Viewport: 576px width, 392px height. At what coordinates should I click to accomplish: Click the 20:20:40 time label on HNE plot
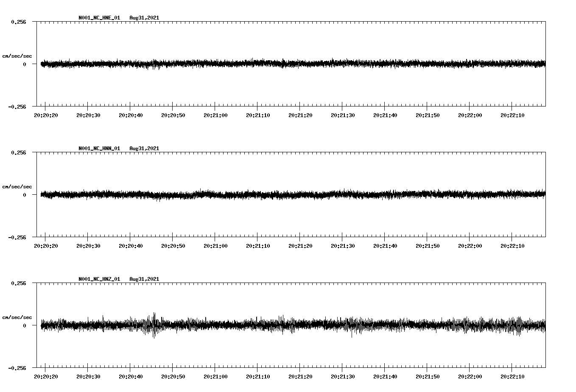point(131,115)
